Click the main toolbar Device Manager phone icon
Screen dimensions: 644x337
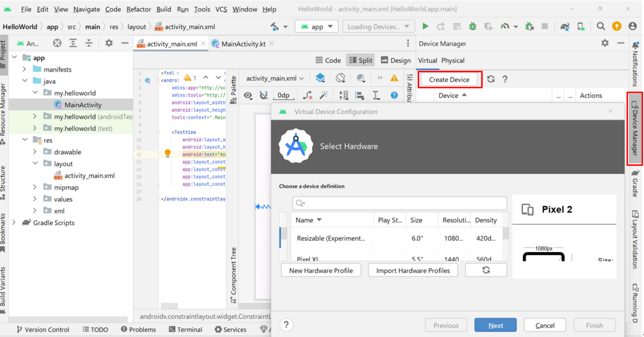tap(581, 26)
